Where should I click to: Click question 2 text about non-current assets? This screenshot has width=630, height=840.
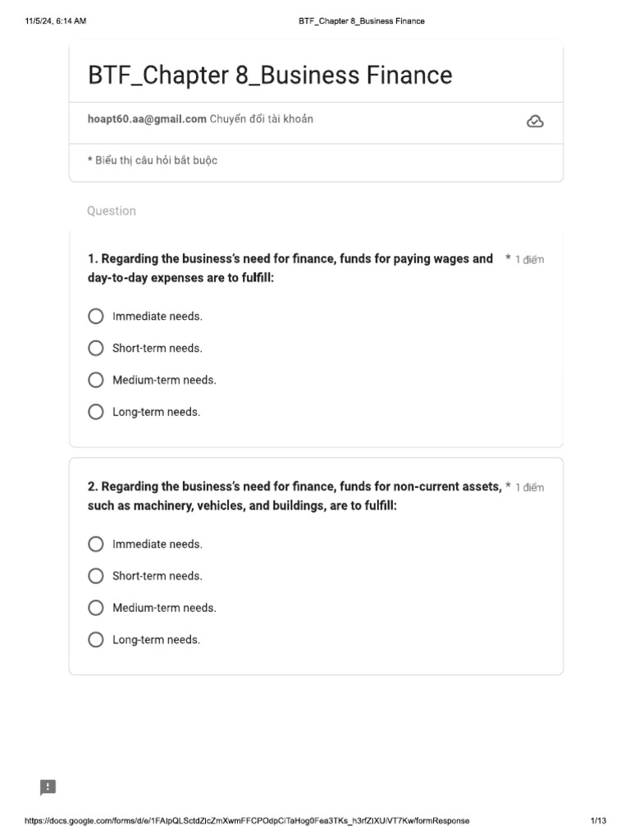tap(294, 496)
